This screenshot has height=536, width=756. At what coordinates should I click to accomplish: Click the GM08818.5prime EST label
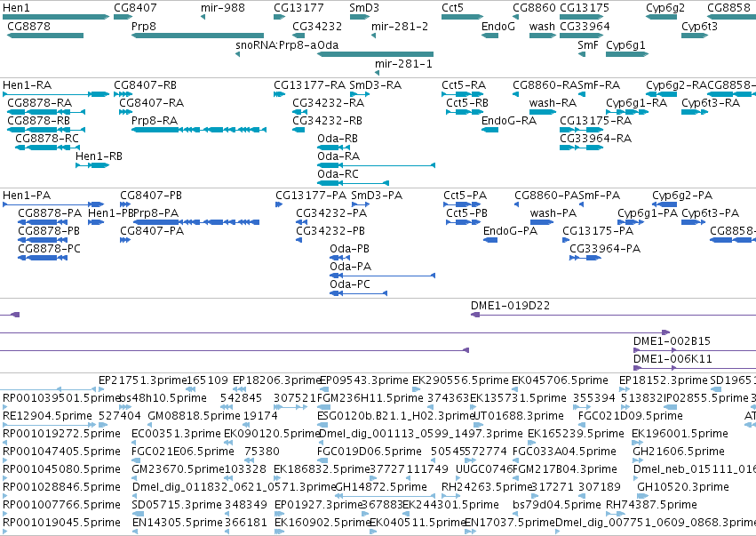tap(194, 416)
